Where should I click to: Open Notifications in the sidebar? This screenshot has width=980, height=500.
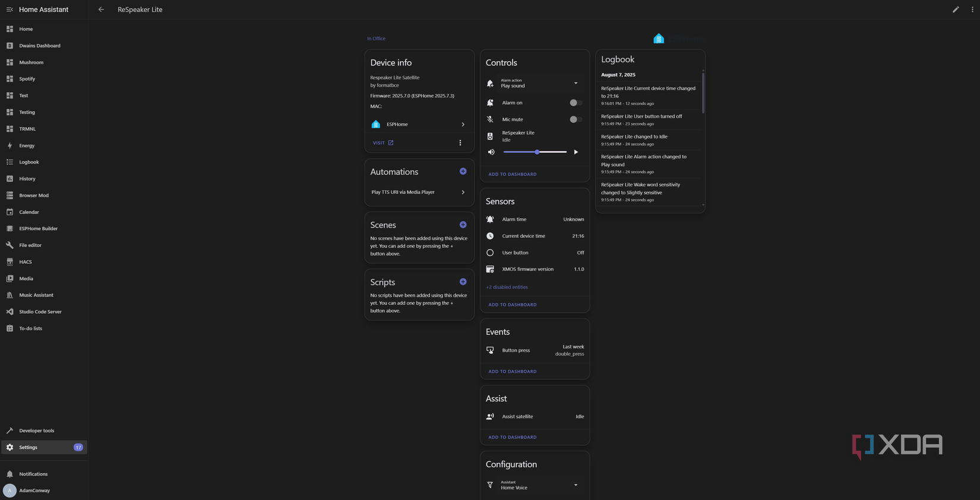click(x=44, y=474)
